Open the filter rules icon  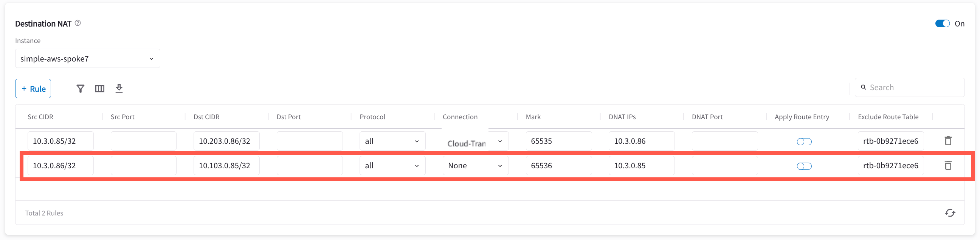pyautogui.click(x=80, y=88)
